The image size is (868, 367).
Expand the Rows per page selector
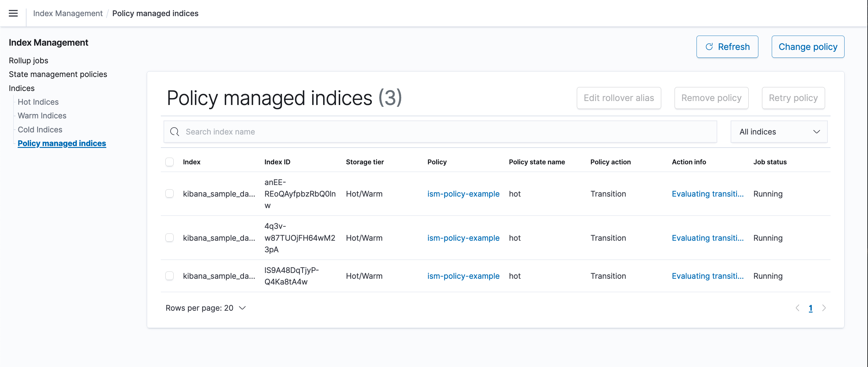tap(206, 308)
